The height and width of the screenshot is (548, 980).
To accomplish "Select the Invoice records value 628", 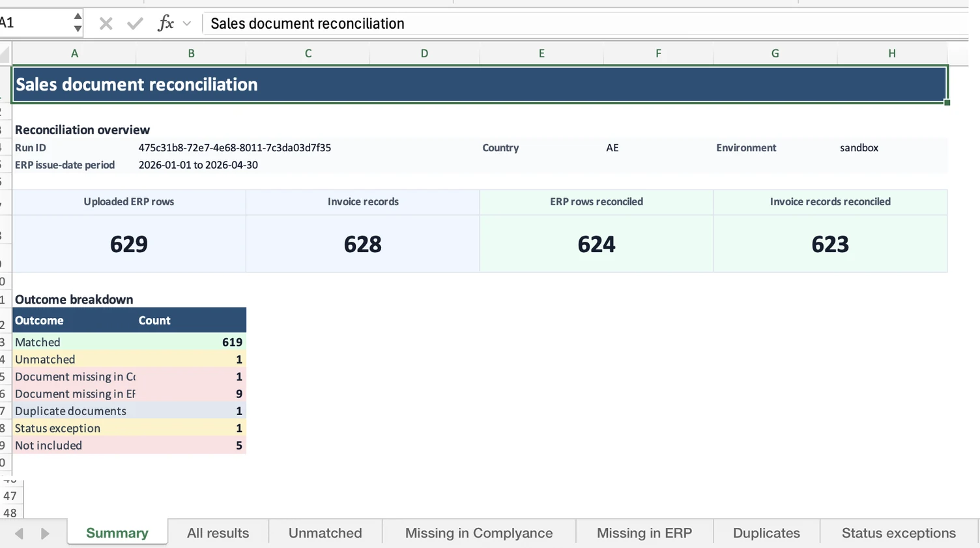I will tap(363, 244).
